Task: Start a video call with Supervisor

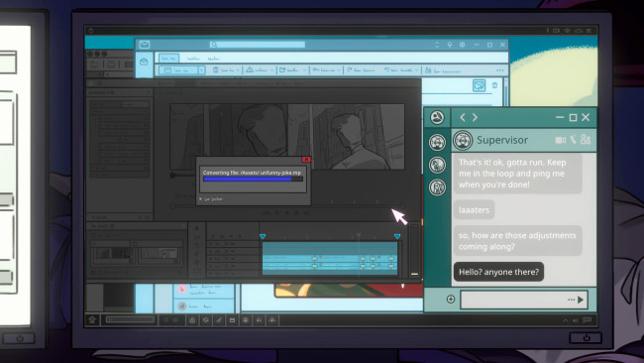Action: pyautogui.click(x=560, y=140)
